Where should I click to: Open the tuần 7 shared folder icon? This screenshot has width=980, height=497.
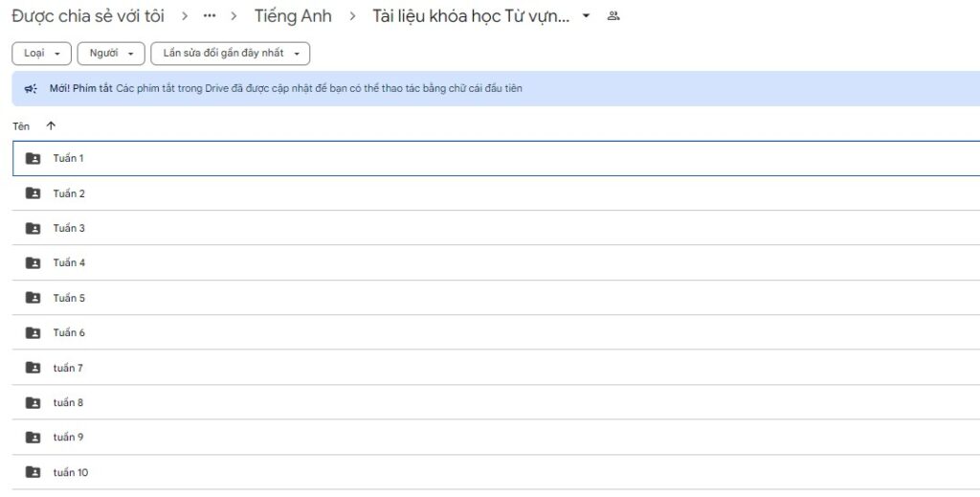(x=33, y=368)
